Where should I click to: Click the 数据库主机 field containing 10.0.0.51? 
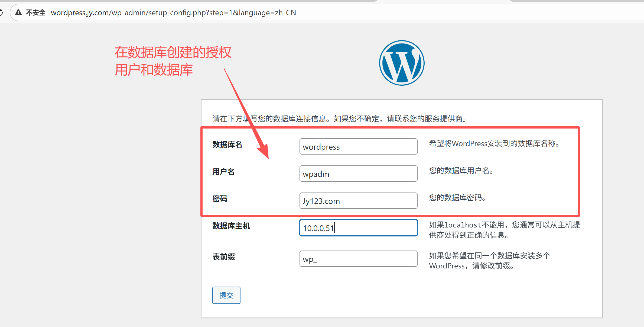358,228
